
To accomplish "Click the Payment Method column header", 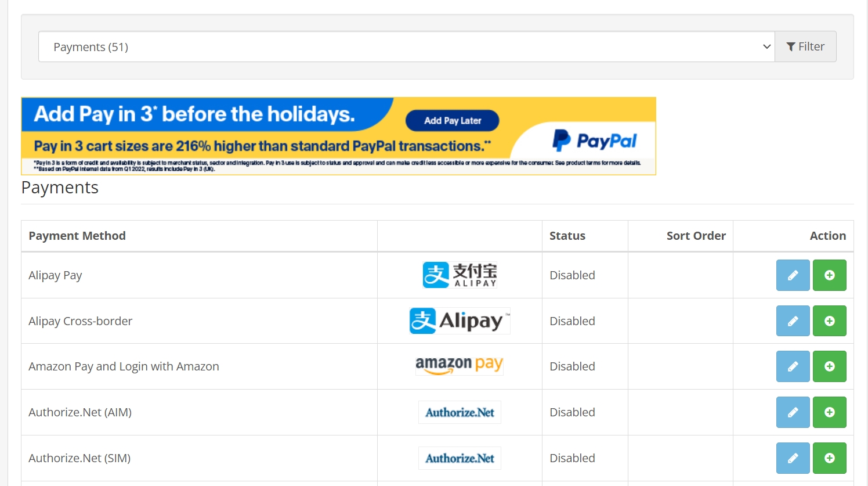I will click(77, 236).
